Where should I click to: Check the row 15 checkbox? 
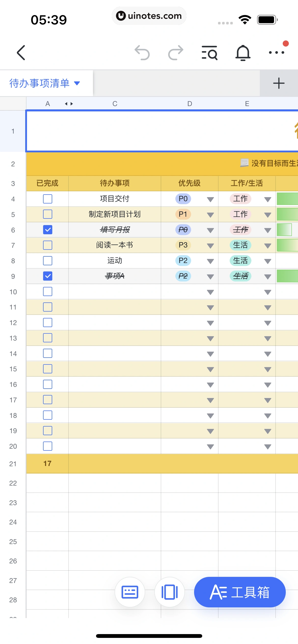(48, 369)
